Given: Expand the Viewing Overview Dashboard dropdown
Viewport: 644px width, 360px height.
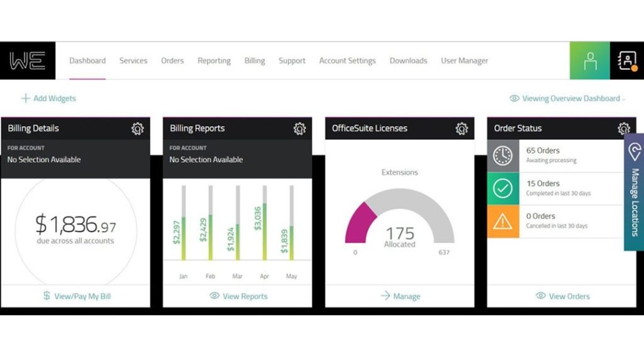Looking at the screenshot, I should (567, 99).
